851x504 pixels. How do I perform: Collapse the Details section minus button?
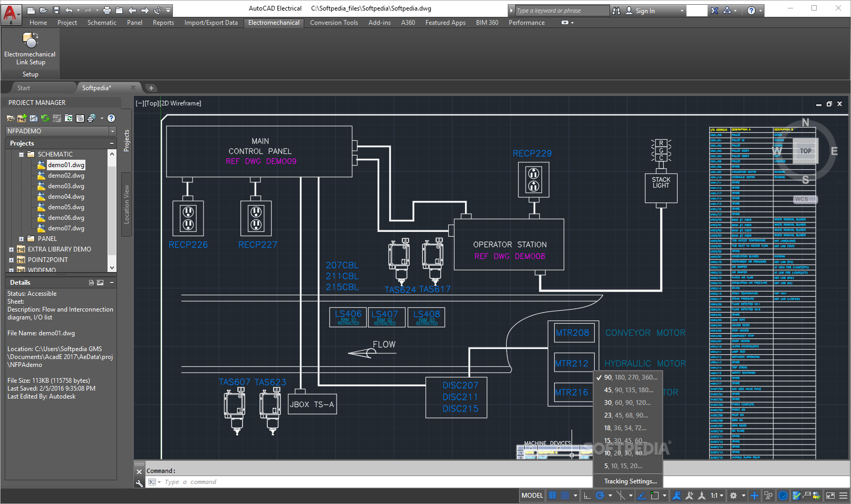[x=112, y=283]
